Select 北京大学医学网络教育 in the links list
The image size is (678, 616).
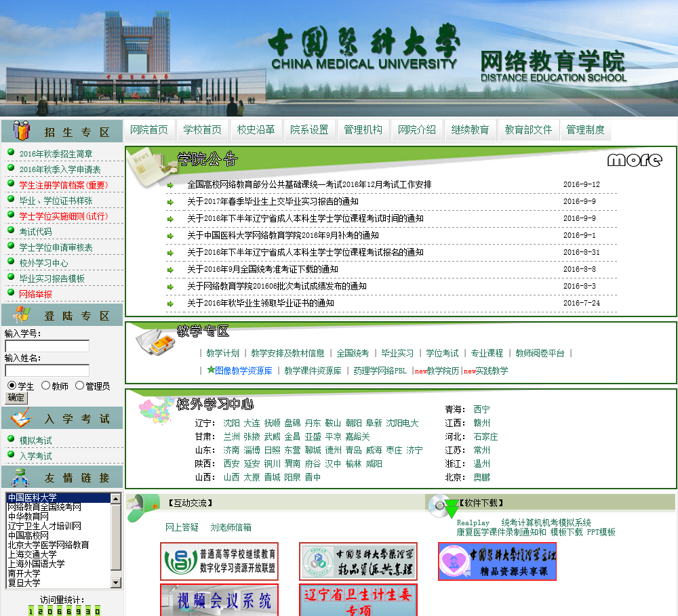(48, 545)
